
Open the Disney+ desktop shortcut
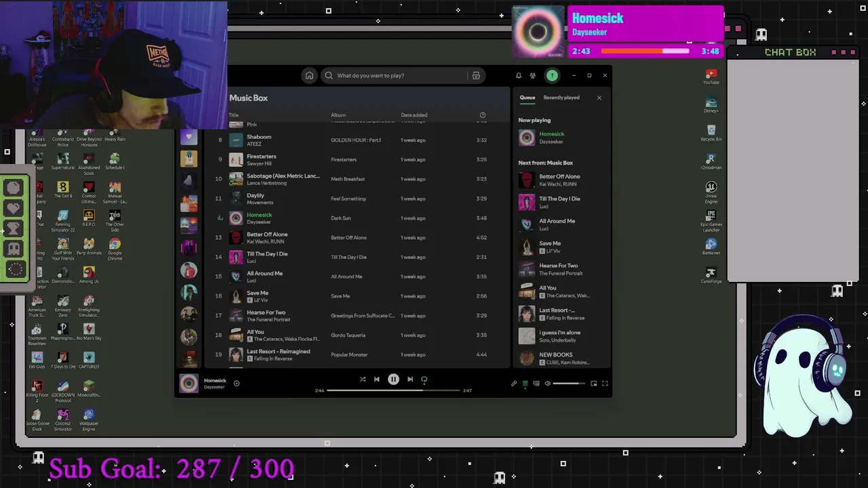pos(711,105)
